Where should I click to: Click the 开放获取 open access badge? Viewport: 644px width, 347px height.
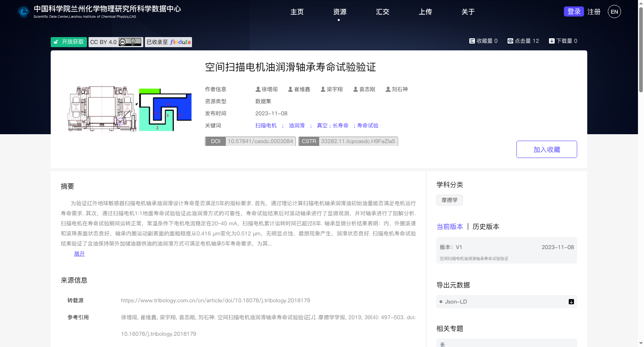[69, 42]
